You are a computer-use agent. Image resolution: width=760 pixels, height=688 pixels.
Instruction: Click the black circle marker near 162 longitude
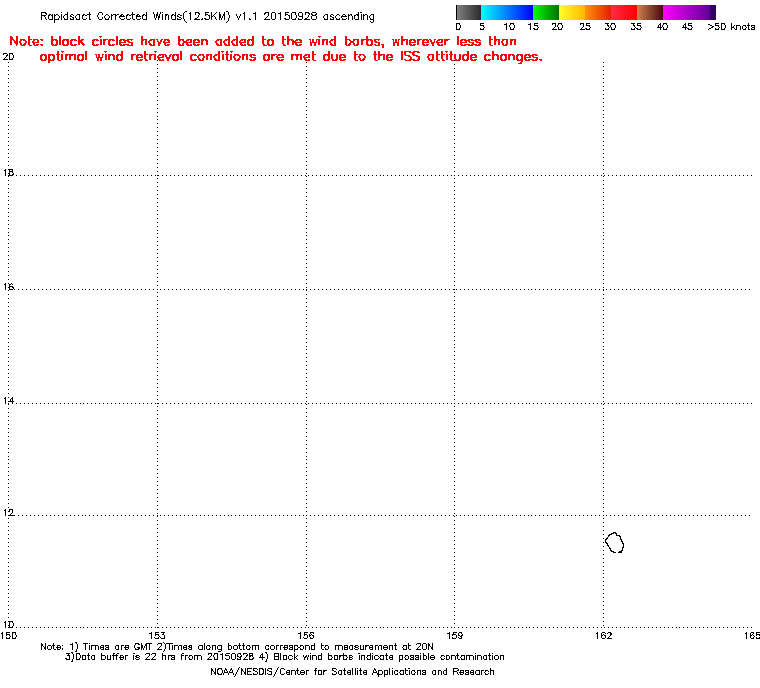tap(615, 543)
